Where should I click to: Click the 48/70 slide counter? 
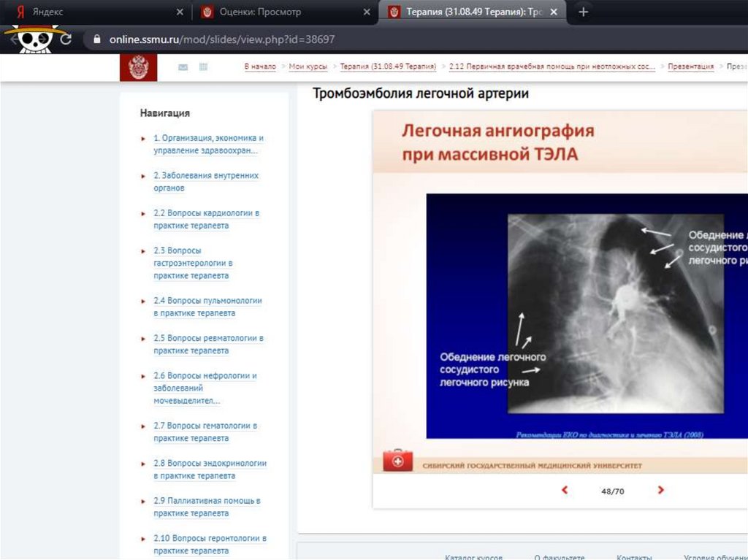613,491
